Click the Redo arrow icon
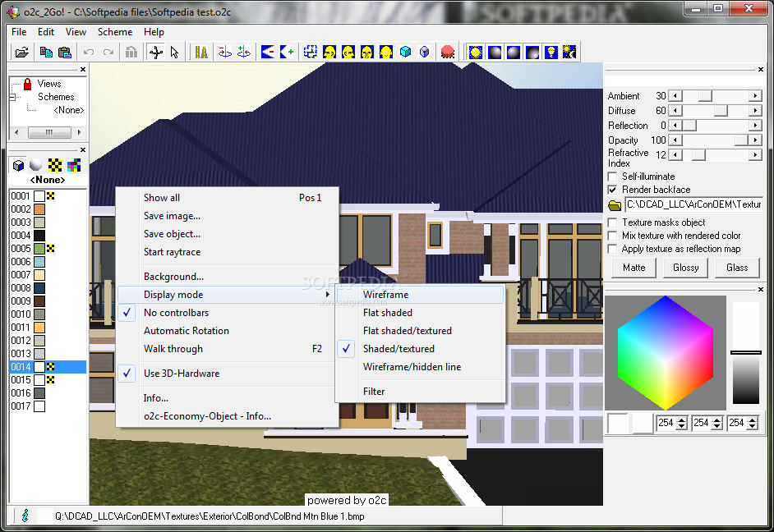 [x=108, y=52]
